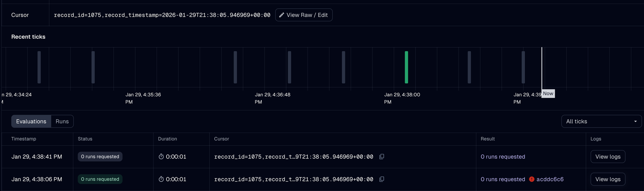Click the timer icon in the 4:38:06 PM row

[x=161, y=179]
